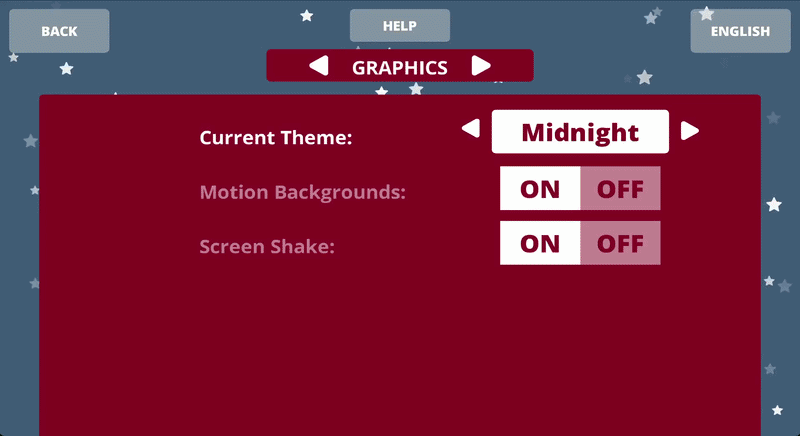The height and width of the screenshot is (436, 800).
Task: Select previous theme with left arrow
Action: click(471, 130)
